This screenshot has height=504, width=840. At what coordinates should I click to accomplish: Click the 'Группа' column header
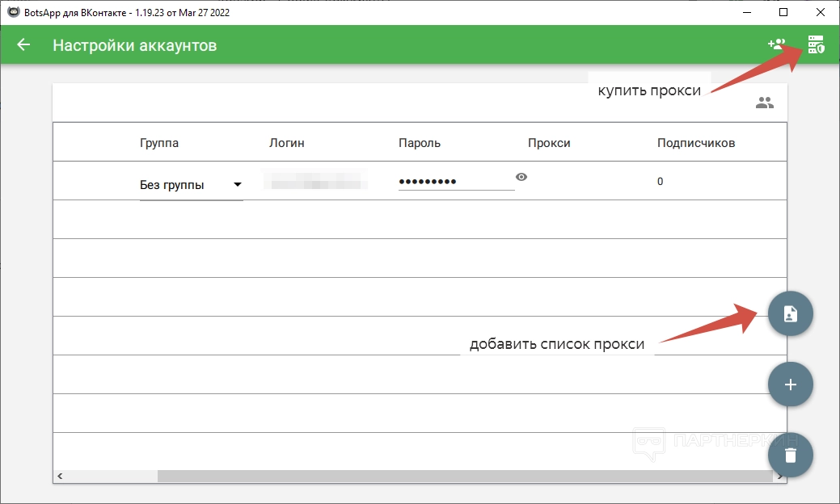[x=159, y=143]
